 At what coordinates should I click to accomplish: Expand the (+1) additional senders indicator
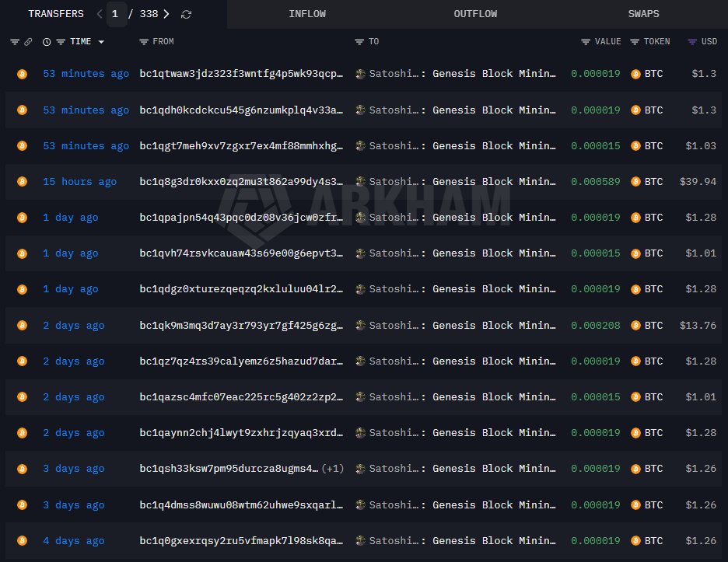pyautogui.click(x=332, y=469)
